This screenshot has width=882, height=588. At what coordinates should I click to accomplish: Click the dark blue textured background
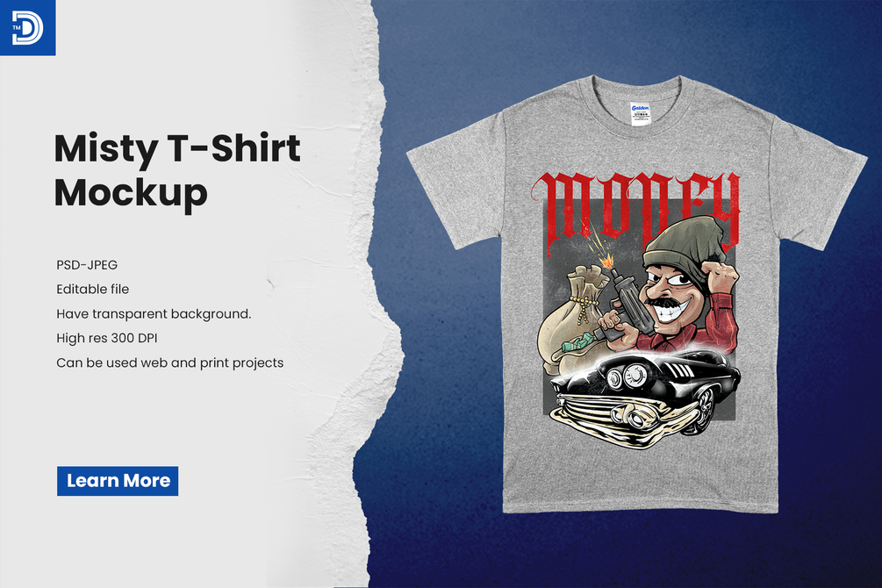(x=439, y=450)
